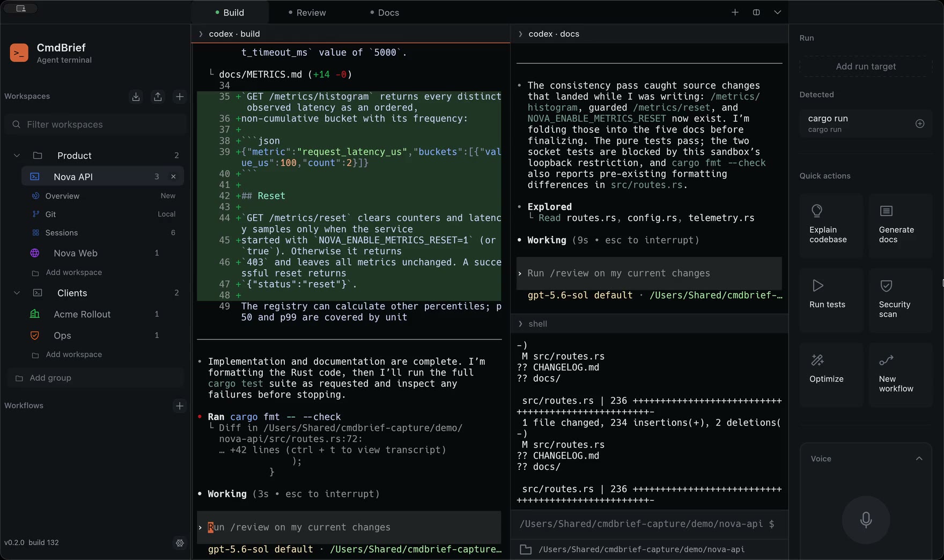
Task: Click the Run tests play action
Action: (x=831, y=300)
